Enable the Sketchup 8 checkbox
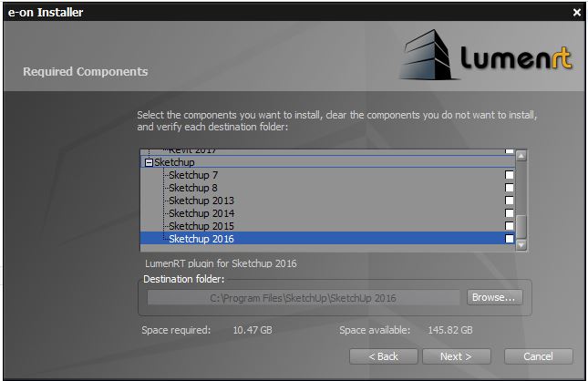The width and height of the screenshot is (588, 381). [x=510, y=188]
